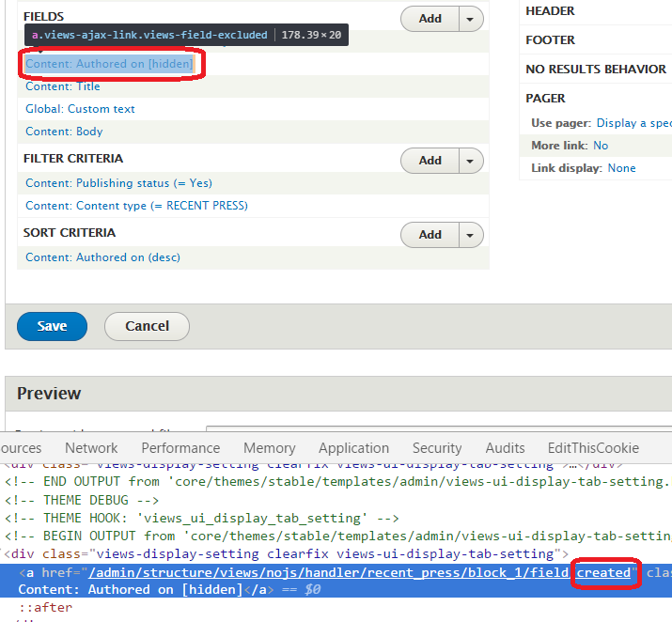This screenshot has height=622, width=672.
Task: Open the 'Content: Title' field link
Action: [x=62, y=86]
